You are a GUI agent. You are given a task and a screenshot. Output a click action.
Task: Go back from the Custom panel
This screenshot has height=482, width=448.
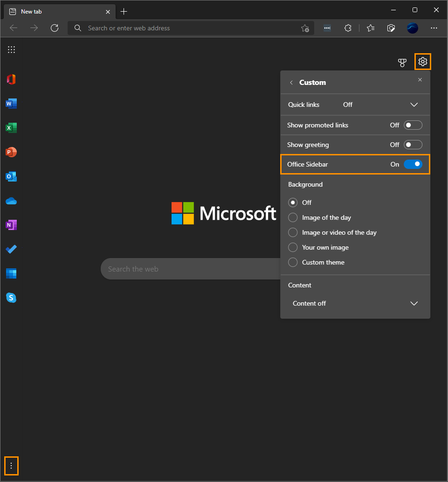(x=291, y=83)
